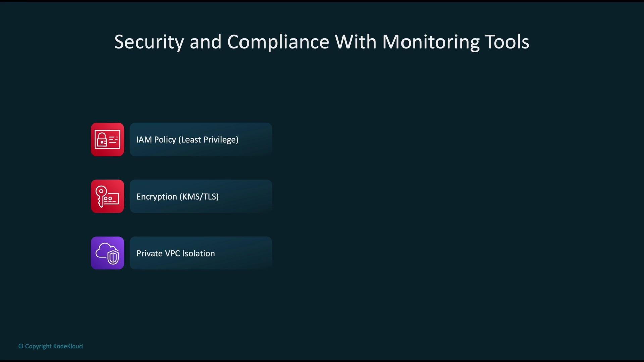Click the slide title Security and Compliance With Monitoring Tools

[x=322, y=42]
